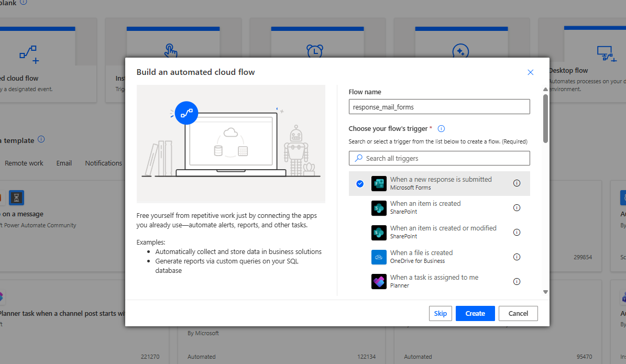This screenshot has width=626, height=364.
Task: Show info for file created trigger
Action: [x=517, y=257]
